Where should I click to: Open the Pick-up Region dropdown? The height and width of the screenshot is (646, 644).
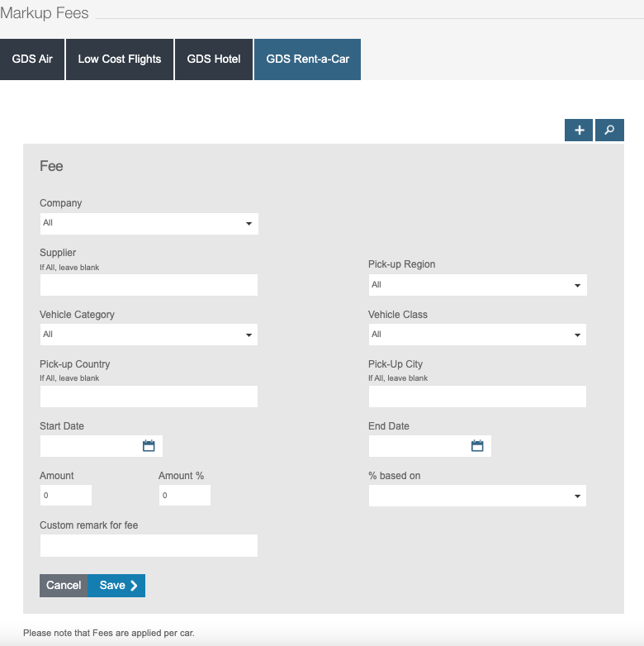[477, 285]
